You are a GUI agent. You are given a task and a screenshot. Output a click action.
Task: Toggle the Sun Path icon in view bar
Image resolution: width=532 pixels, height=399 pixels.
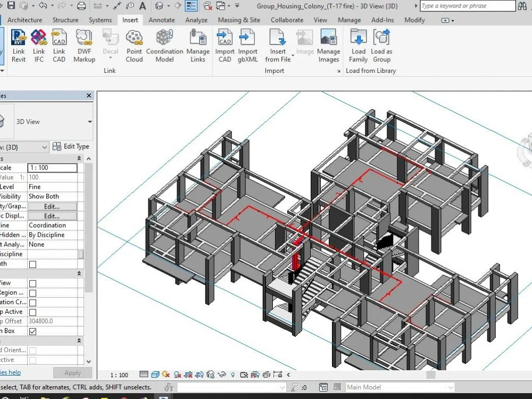(x=166, y=374)
